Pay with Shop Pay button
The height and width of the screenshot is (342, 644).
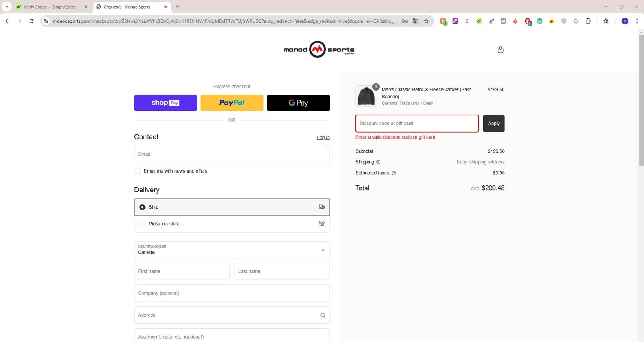pyautogui.click(x=165, y=103)
